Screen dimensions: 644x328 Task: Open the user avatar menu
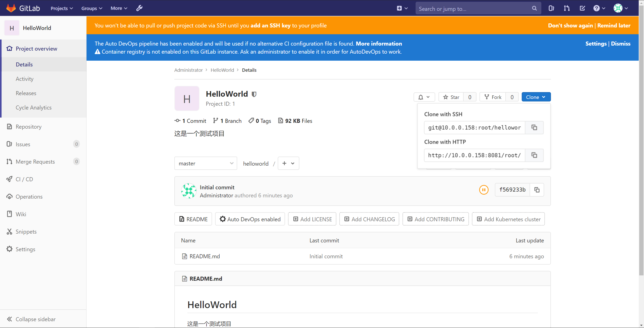[621, 8]
